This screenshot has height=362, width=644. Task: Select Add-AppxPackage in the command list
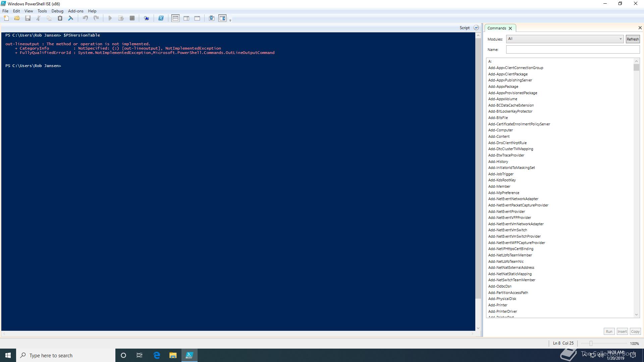tap(503, 86)
